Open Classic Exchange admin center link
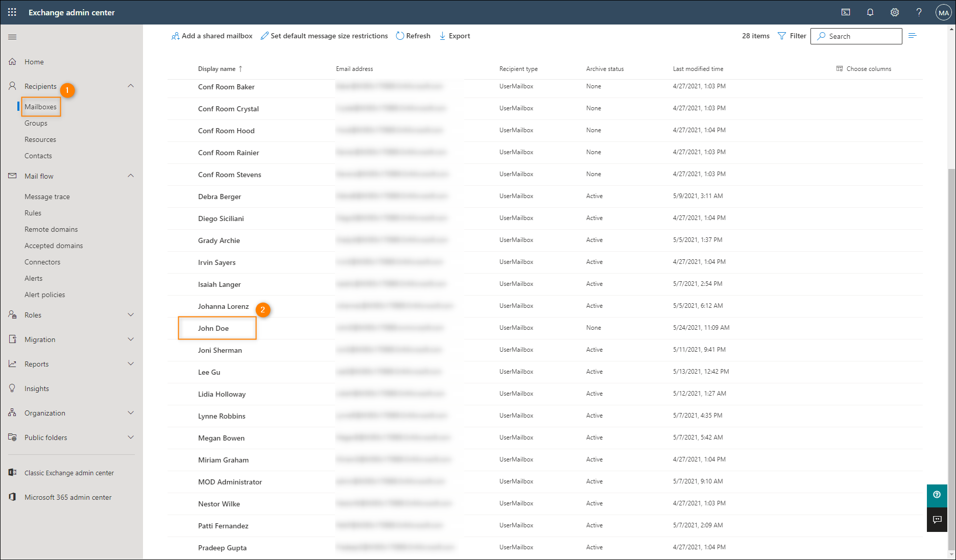This screenshot has width=956, height=560. (69, 473)
